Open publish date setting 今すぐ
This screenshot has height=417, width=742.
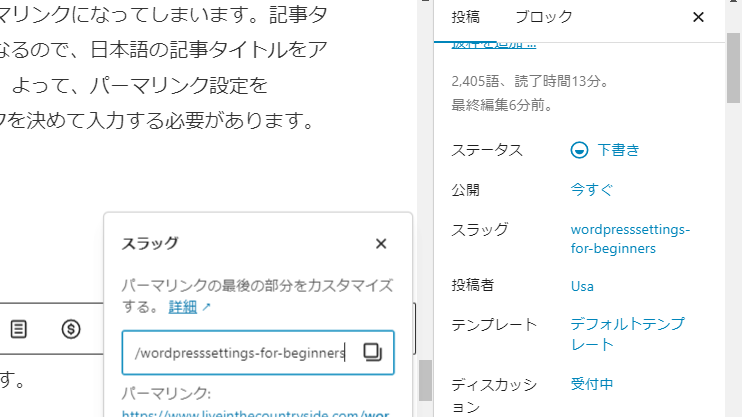pyautogui.click(x=591, y=189)
